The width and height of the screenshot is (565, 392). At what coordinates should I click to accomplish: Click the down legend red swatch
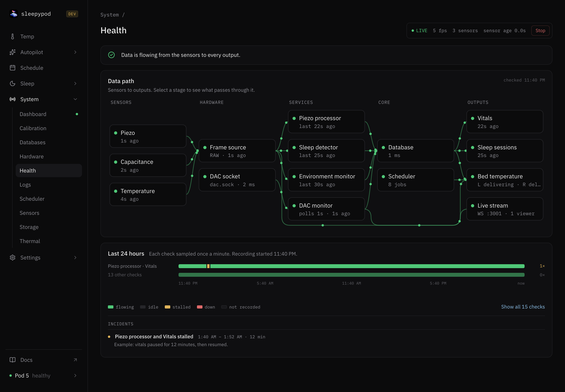200,307
